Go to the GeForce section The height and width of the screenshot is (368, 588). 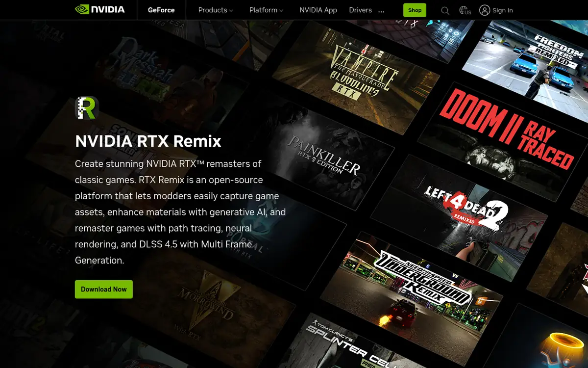pos(161,10)
